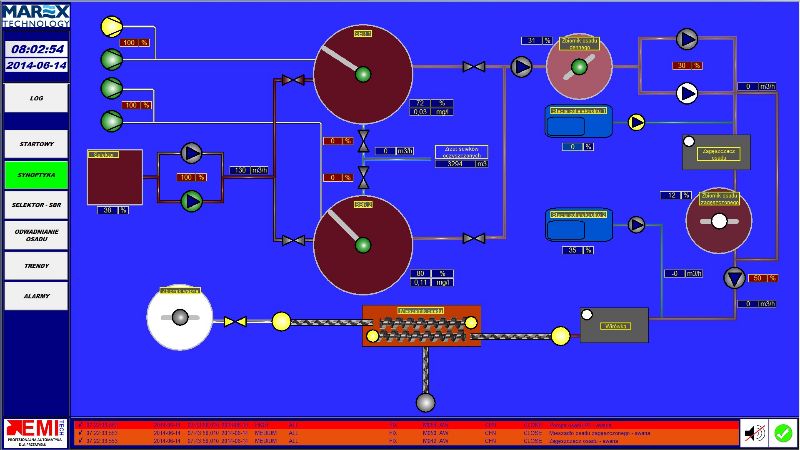Viewport: 800px width, 450px height.
Task: Select the first row in the alarm list
Action: pos(400,424)
